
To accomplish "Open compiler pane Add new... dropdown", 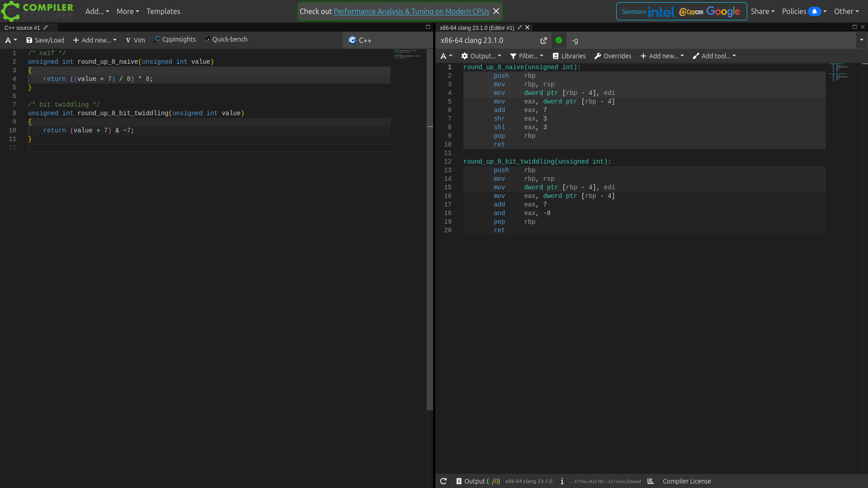I will point(662,56).
